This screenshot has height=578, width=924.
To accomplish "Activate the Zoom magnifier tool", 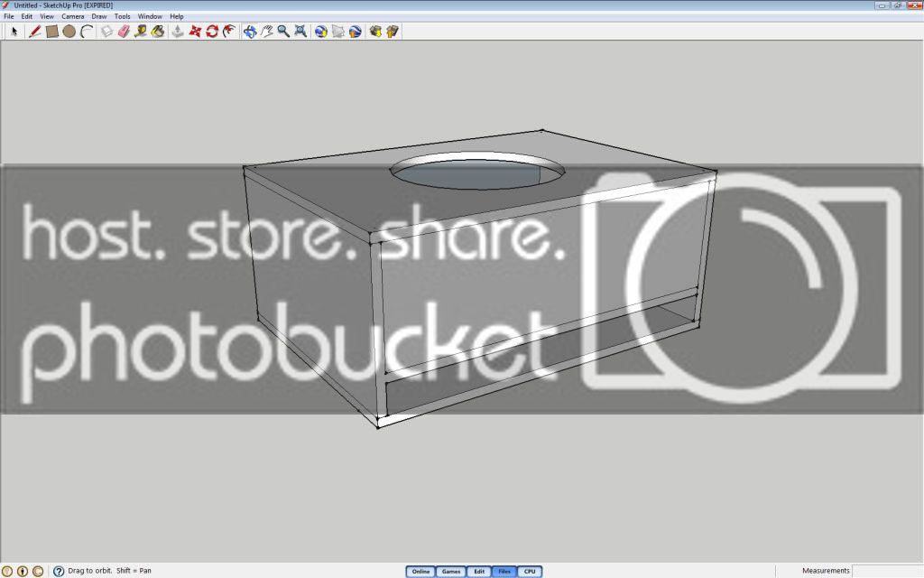I will (283, 32).
